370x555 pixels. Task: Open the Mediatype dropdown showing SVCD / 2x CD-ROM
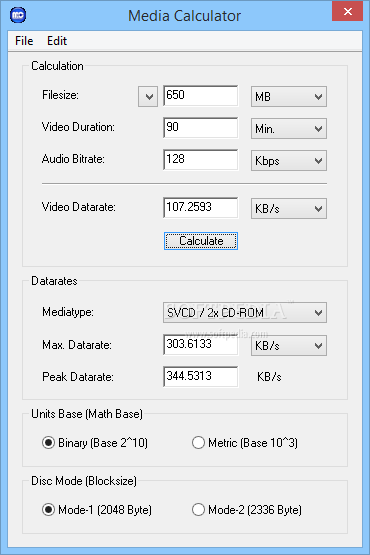[x=245, y=313]
